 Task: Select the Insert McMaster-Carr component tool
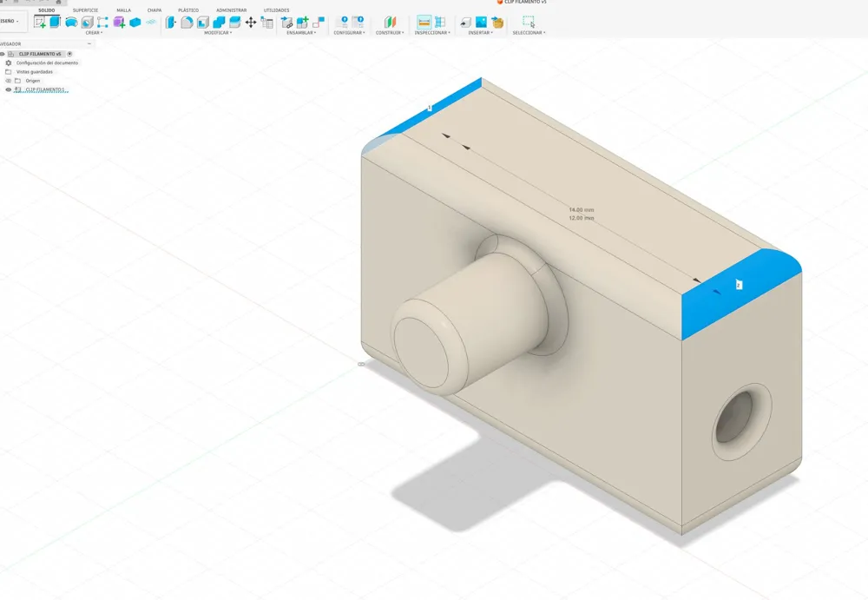click(x=497, y=23)
